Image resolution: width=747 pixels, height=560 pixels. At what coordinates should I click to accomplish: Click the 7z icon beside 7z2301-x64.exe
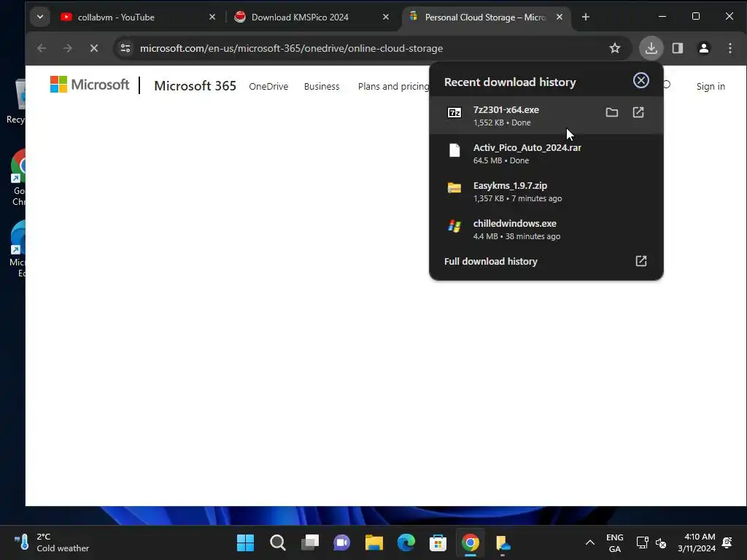click(454, 113)
